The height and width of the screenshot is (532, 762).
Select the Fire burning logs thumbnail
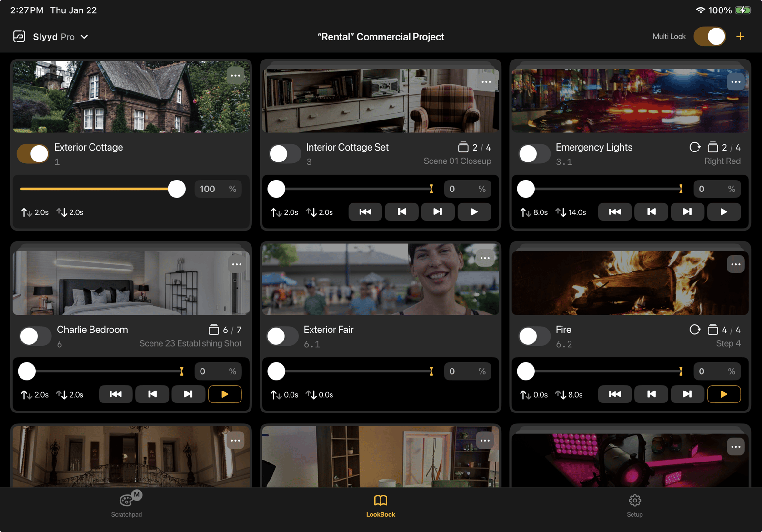tap(630, 283)
